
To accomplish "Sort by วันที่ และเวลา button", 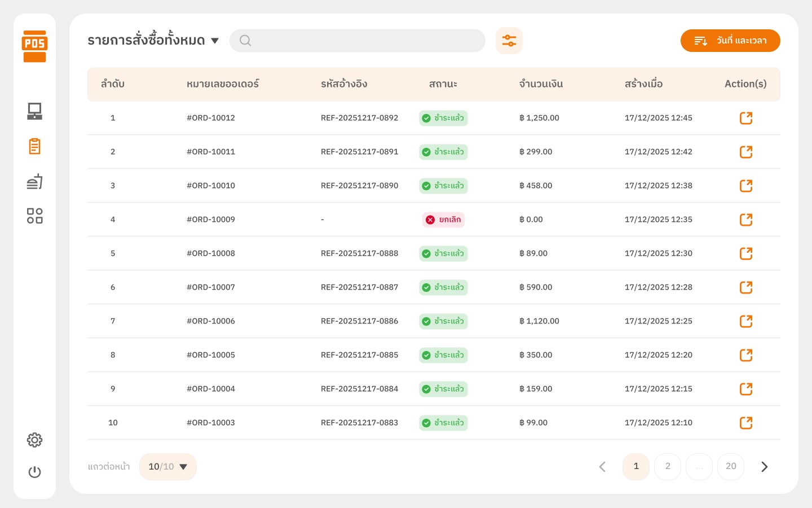I will pos(730,41).
